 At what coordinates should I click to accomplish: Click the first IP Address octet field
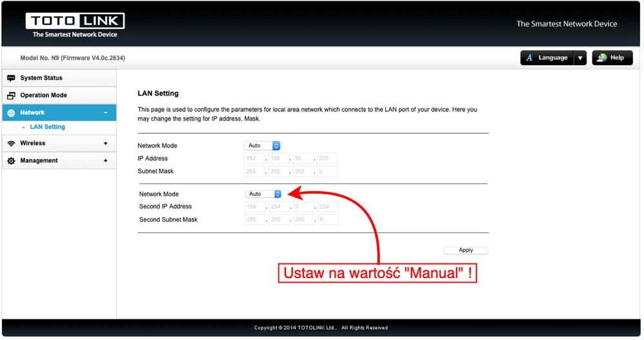254,158
